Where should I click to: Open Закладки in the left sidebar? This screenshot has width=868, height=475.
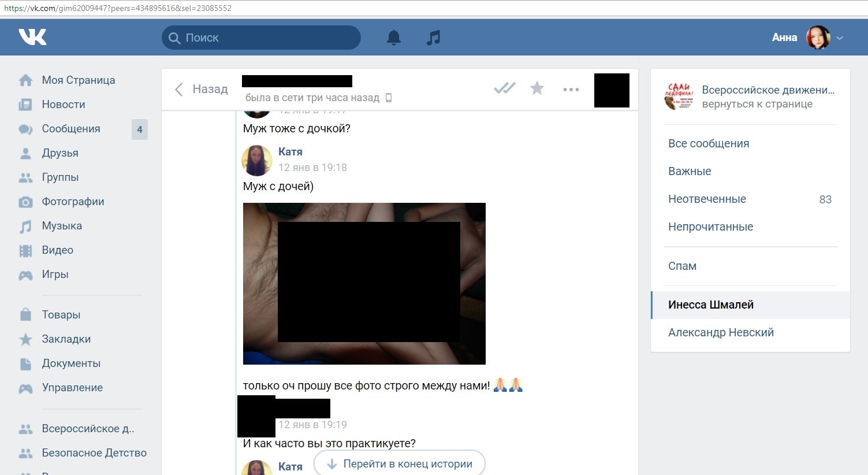pos(66,339)
